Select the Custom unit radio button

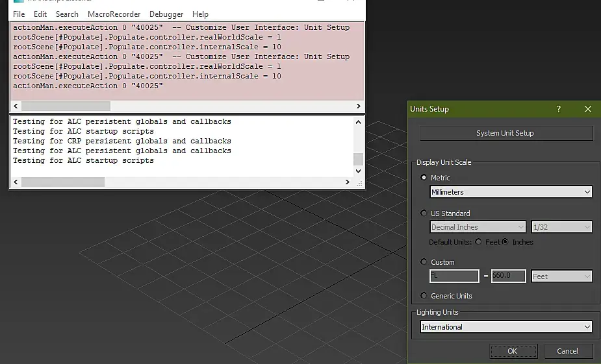pyautogui.click(x=424, y=261)
